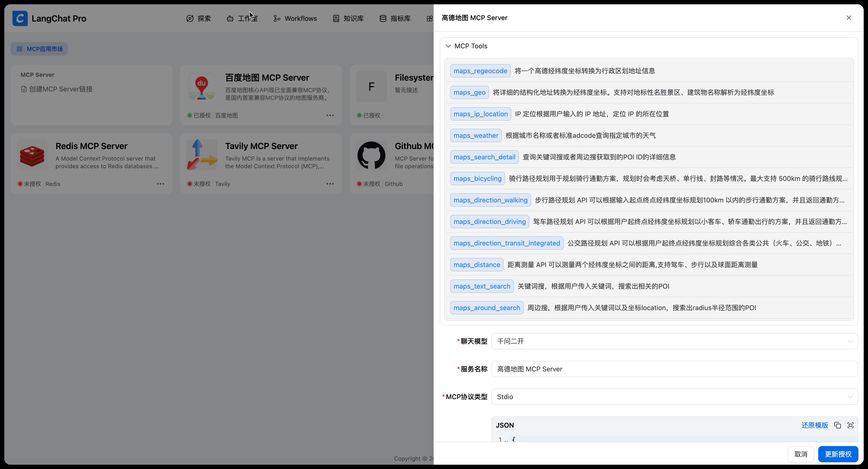The width and height of the screenshot is (868, 469).
Task: Click the maps_around_search tool tag
Action: (x=487, y=308)
